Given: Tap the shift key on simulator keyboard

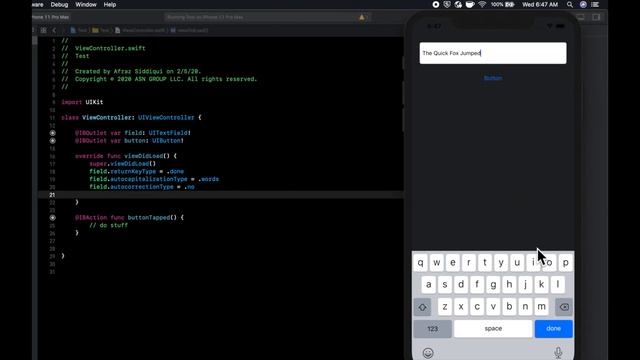Looking at the screenshot, I should pyautogui.click(x=422, y=307).
